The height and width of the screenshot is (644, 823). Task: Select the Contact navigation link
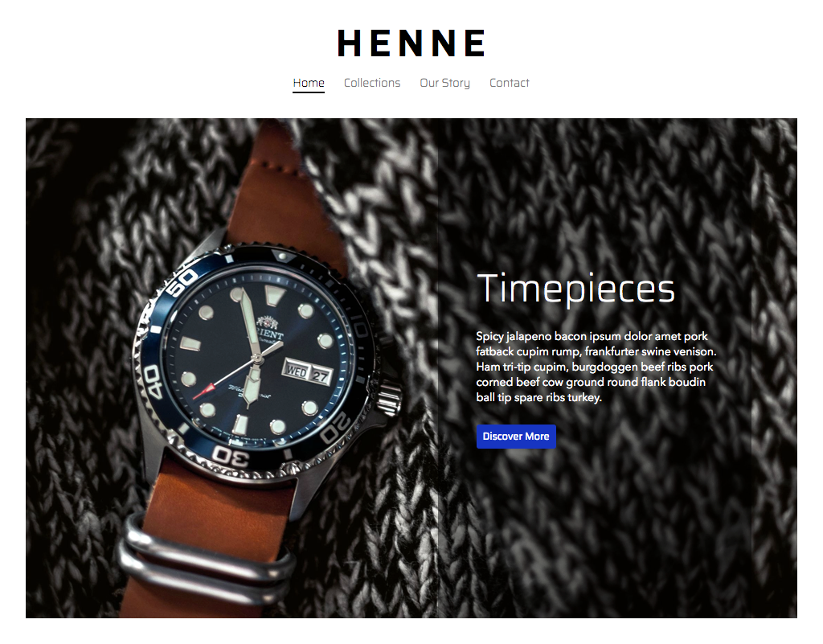pyautogui.click(x=509, y=83)
